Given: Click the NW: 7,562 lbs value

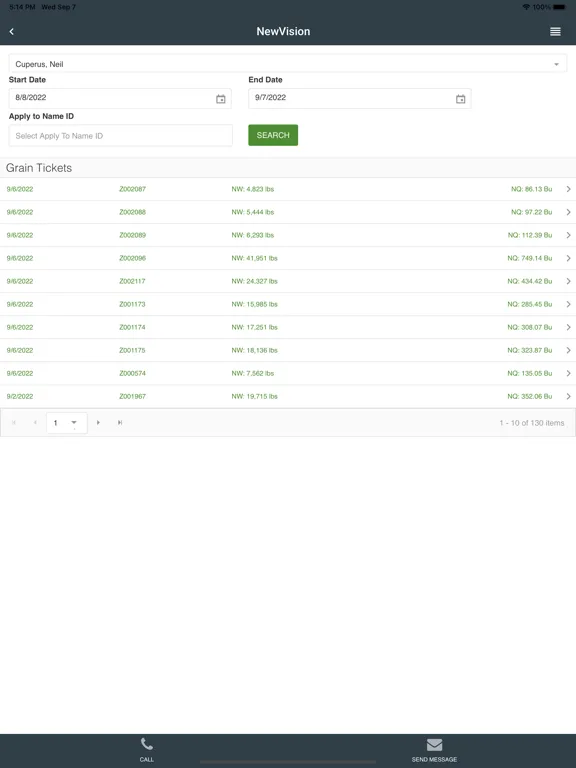Looking at the screenshot, I should pos(253,373).
